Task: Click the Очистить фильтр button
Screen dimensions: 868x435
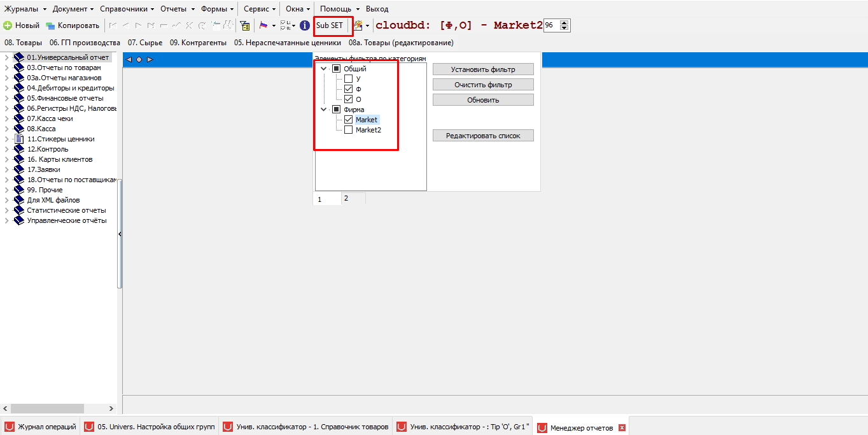Action: coord(483,85)
